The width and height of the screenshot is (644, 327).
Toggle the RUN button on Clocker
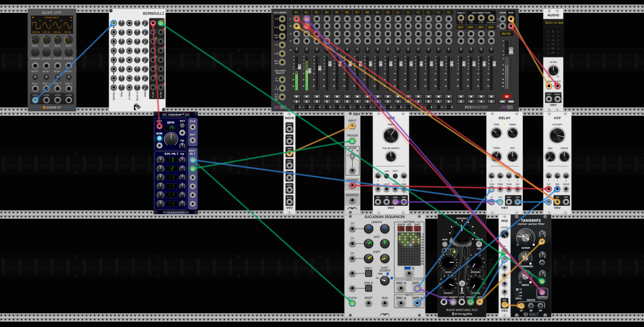pos(159,138)
